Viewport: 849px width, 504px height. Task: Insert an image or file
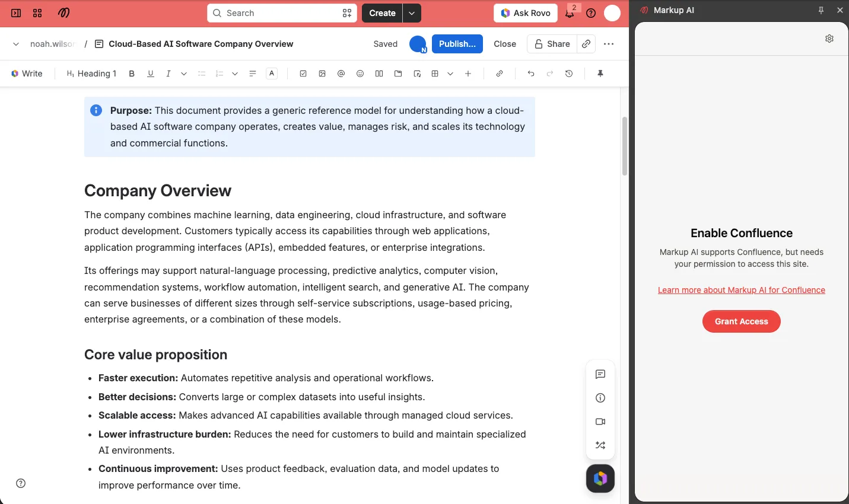coord(322,74)
